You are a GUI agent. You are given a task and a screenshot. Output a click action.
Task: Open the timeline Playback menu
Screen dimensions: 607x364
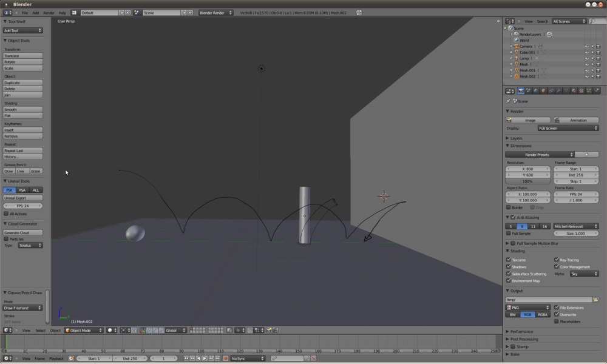tap(56, 359)
